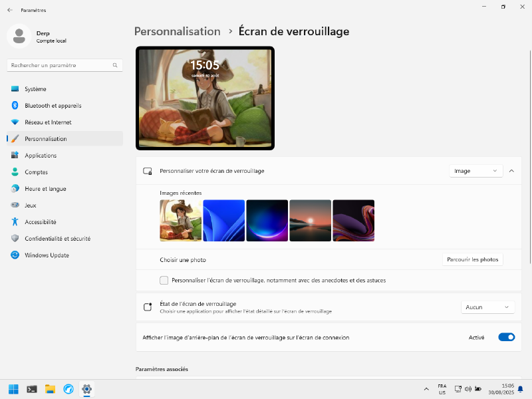Click Parcourir les photos

472,259
